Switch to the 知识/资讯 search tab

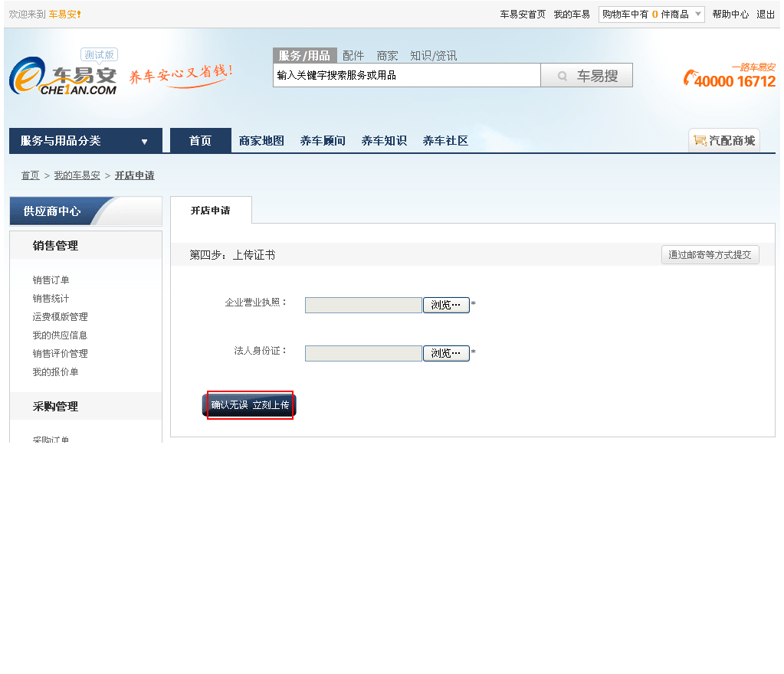click(433, 55)
